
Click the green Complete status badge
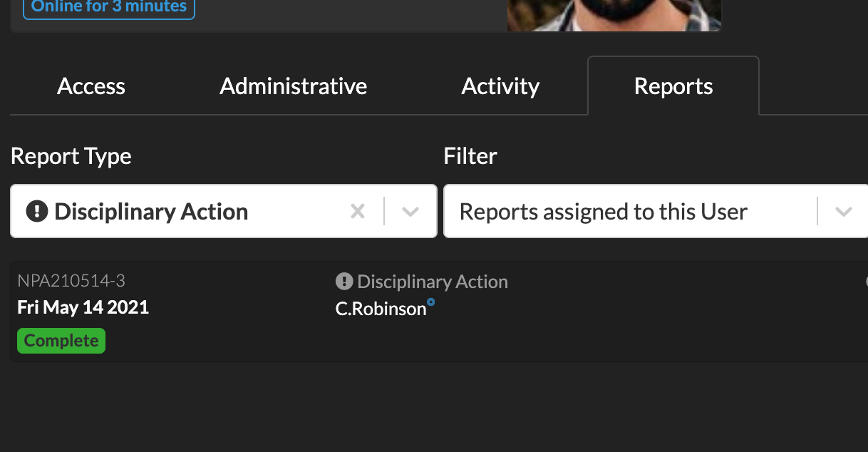click(x=61, y=340)
